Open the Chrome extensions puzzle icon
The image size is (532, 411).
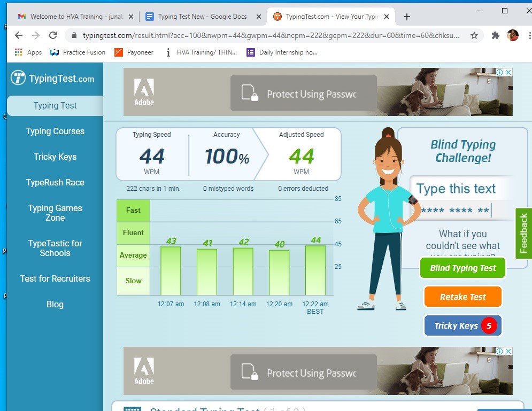pyautogui.click(x=495, y=35)
